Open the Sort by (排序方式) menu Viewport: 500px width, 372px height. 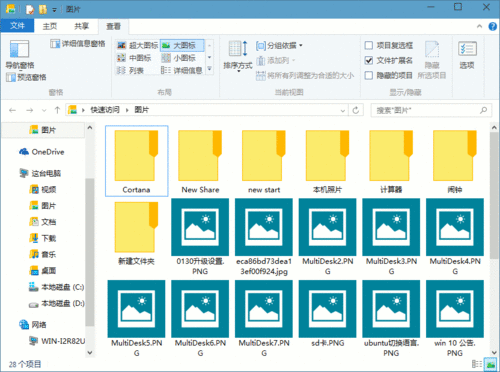point(238,56)
